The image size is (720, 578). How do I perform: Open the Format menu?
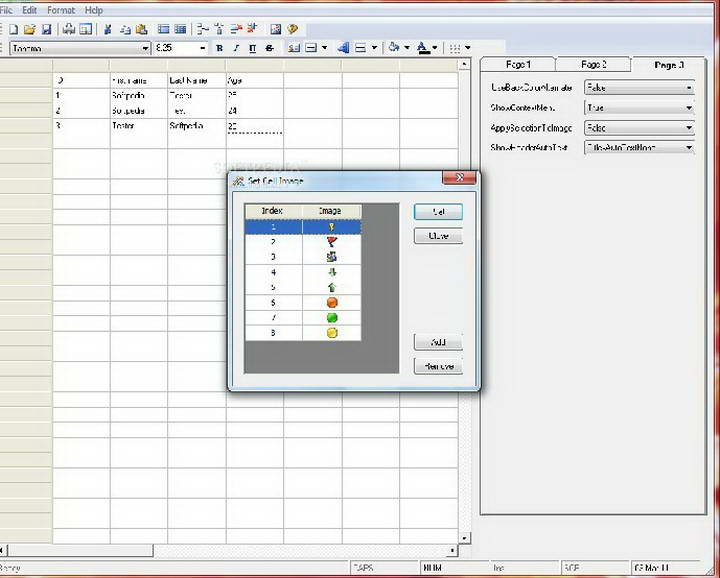coord(61,10)
